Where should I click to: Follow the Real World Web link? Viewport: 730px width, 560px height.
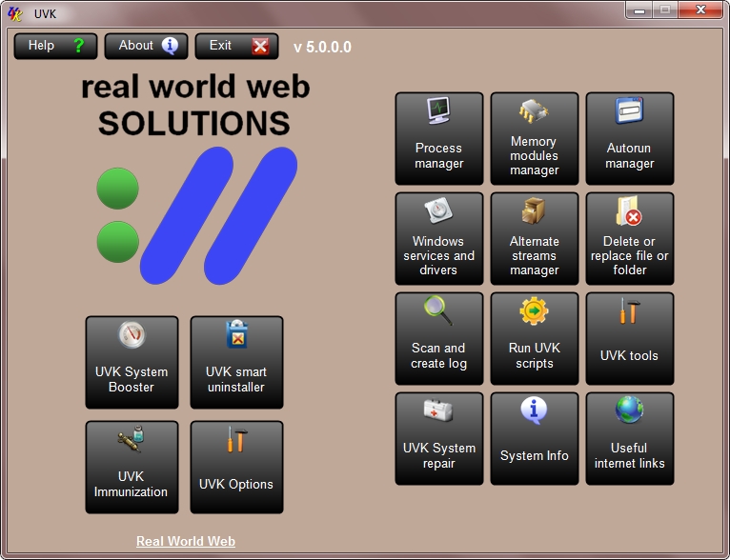[x=186, y=541]
